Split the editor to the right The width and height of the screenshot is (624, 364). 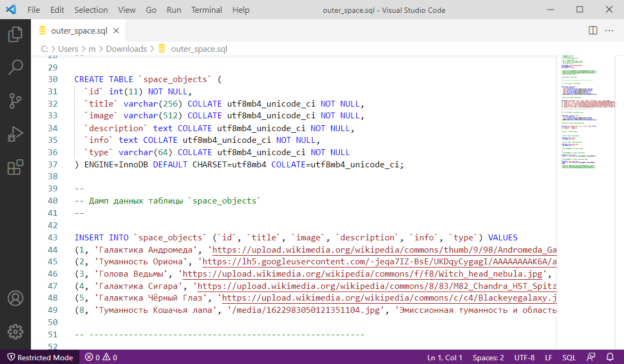(593, 30)
